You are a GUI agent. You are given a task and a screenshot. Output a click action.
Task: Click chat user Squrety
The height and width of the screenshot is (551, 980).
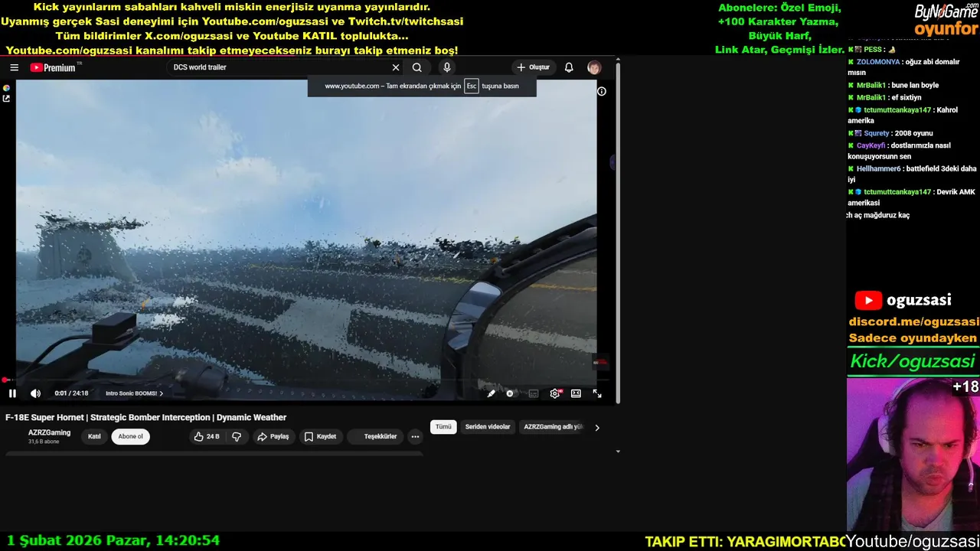click(x=877, y=133)
